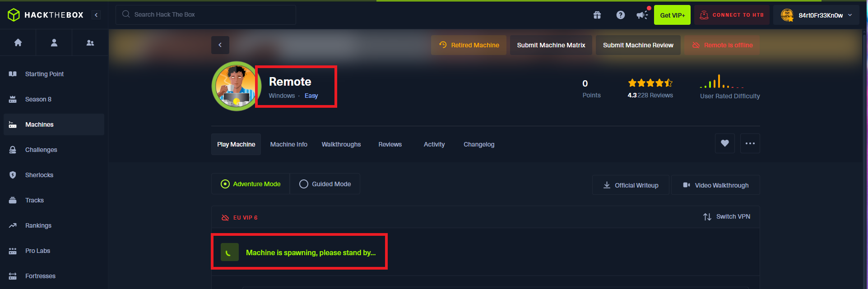
Task: Open Starting Point in the sidebar
Action: click(x=54, y=74)
